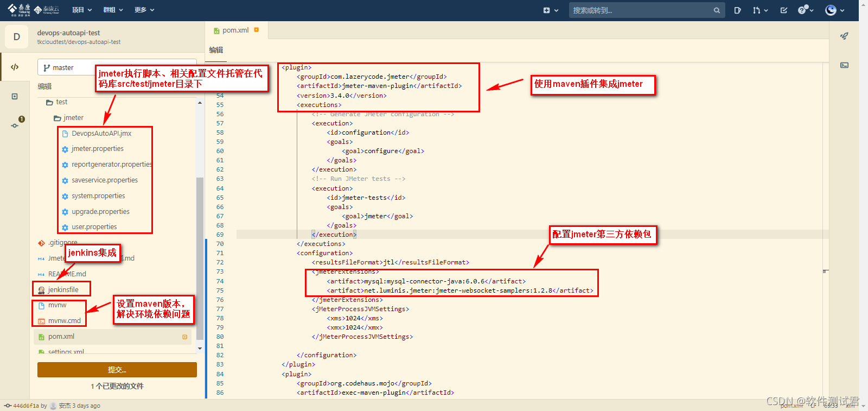
Task: Open user.properties file
Action: point(94,227)
